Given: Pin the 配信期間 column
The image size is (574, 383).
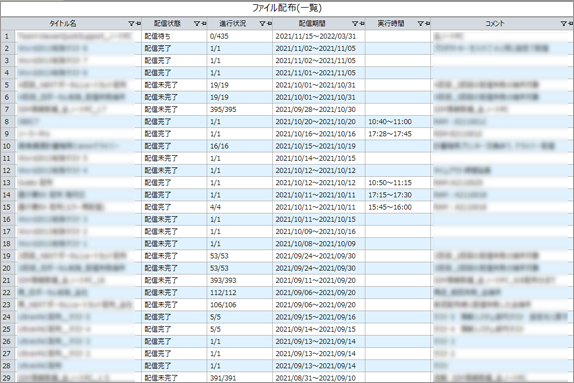Looking at the screenshot, I should click(x=362, y=24).
